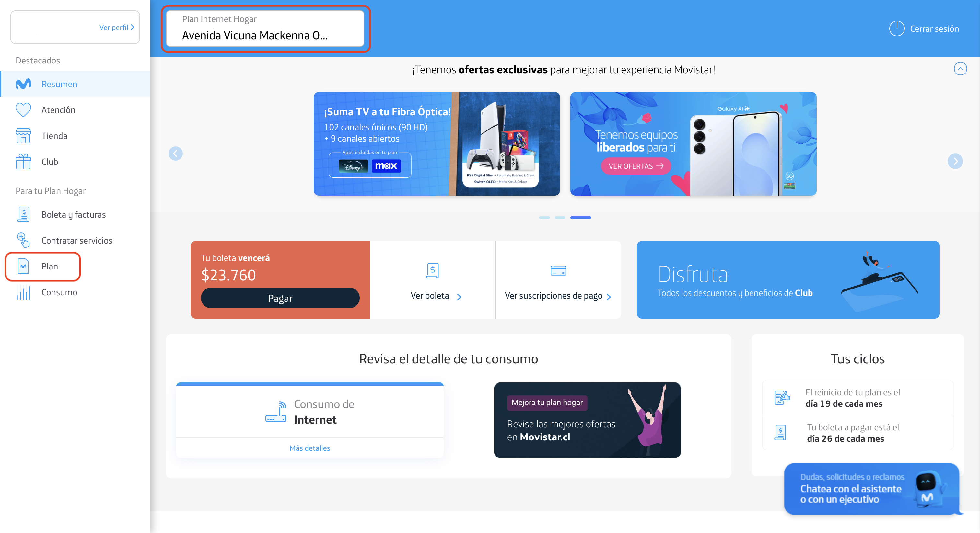Open the Atención menu item
The height and width of the screenshot is (533, 980).
click(x=75, y=110)
